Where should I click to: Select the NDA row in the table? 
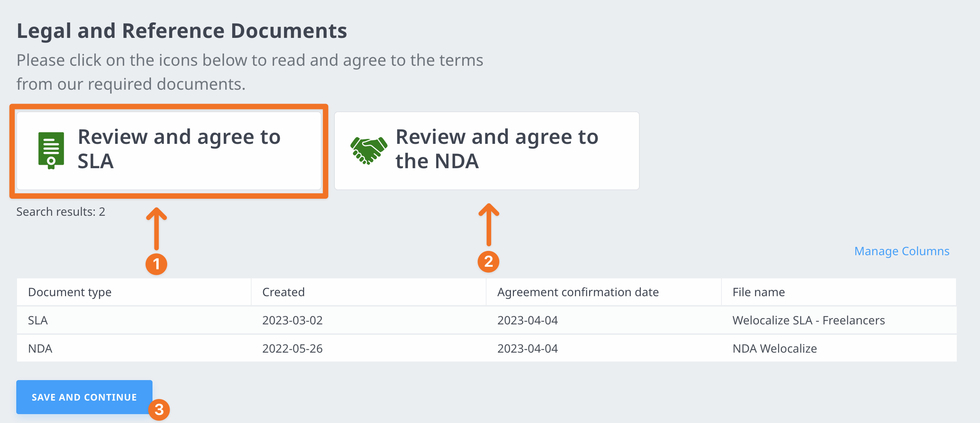40,349
